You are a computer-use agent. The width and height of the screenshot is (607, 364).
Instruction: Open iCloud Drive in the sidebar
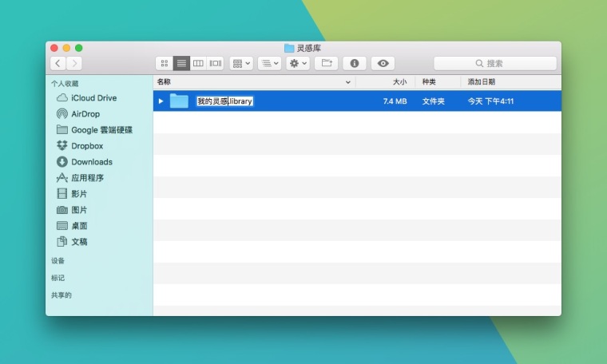coord(87,98)
